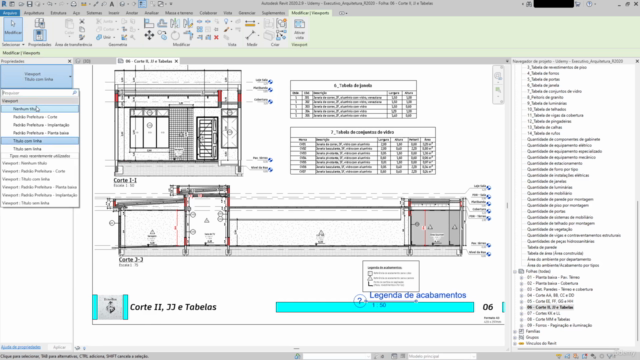Click the Unir geometry join icon
The image size is (640, 360).
(99, 37)
